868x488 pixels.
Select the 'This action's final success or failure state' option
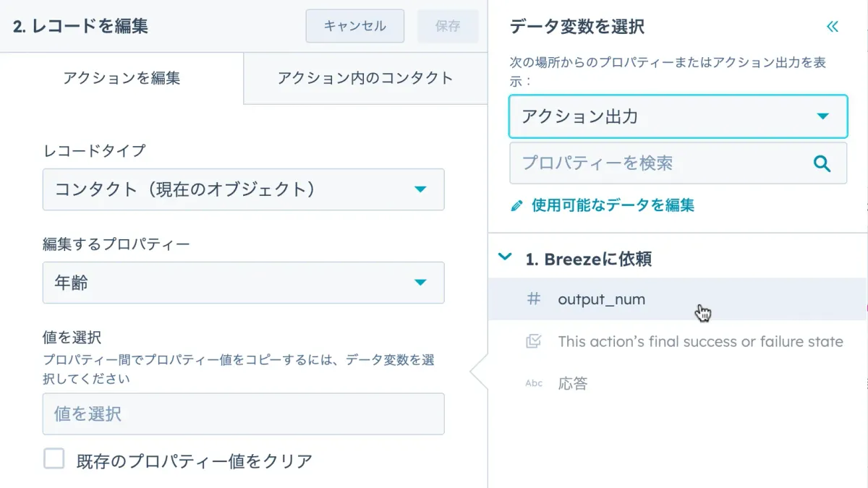click(x=699, y=341)
